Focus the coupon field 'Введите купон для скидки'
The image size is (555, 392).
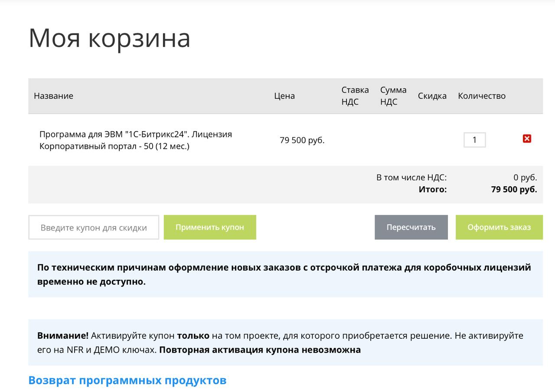pos(94,227)
